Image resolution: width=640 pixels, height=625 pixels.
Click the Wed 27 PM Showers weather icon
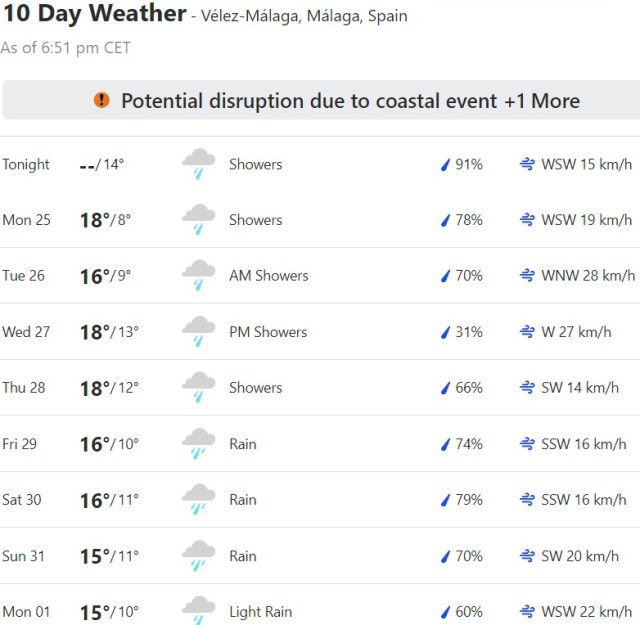coord(198,332)
